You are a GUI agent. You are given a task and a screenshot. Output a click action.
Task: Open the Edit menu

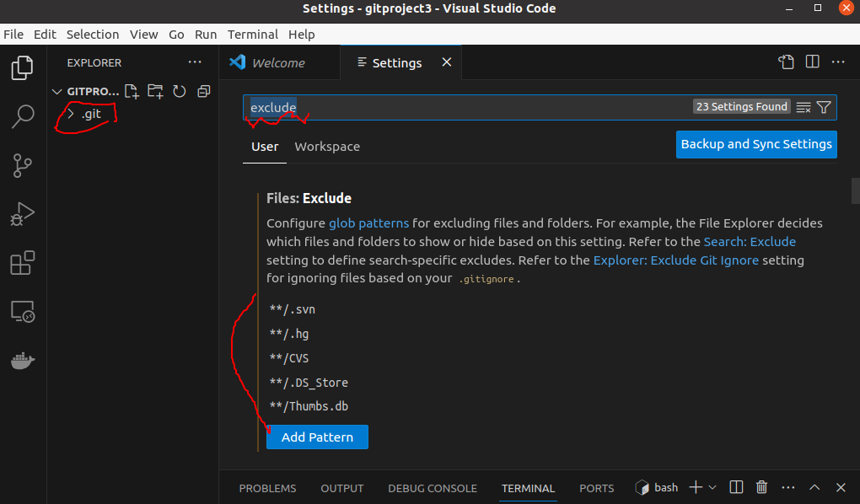45,34
